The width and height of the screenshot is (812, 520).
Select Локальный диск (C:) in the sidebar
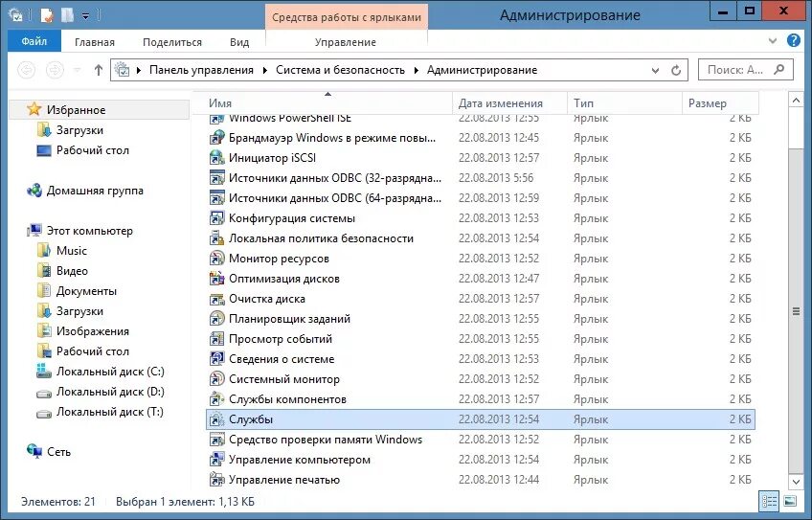click(x=110, y=372)
